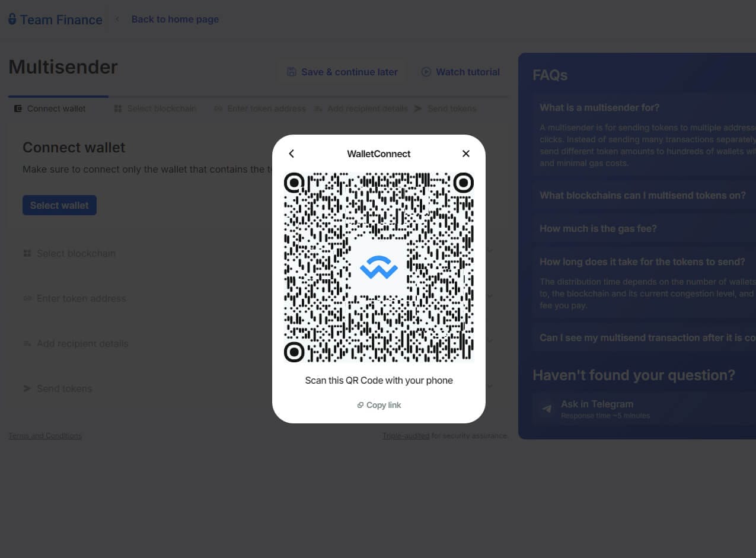Click the WalletConnect logo inside the QR code
This screenshot has height=558, width=756.
click(x=379, y=266)
